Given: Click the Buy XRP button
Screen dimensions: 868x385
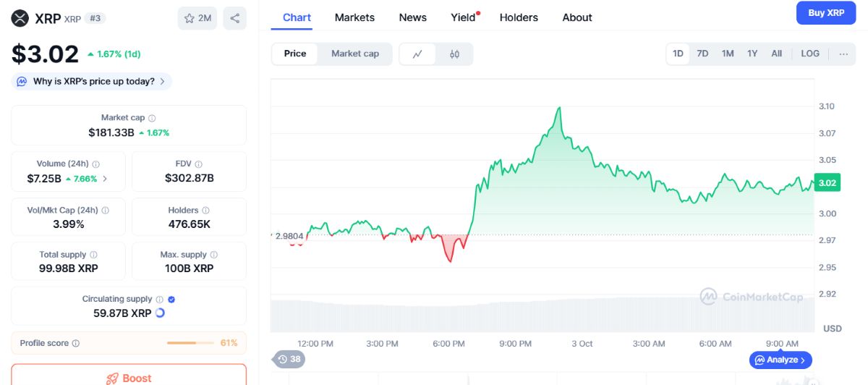Looking at the screenshot, I should (826, 13).
